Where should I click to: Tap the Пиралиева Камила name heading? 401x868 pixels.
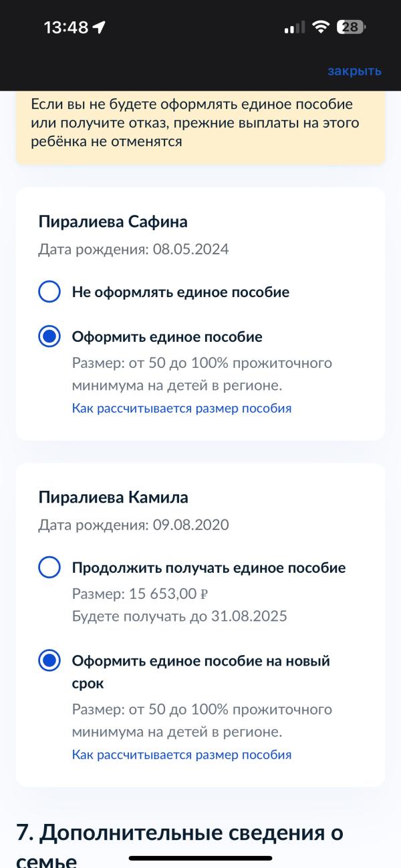point(114,497)
